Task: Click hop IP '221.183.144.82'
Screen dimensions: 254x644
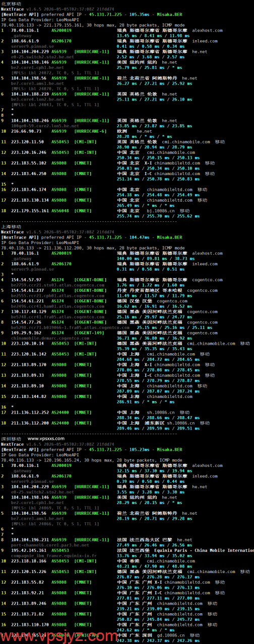Action: [29, 396]
